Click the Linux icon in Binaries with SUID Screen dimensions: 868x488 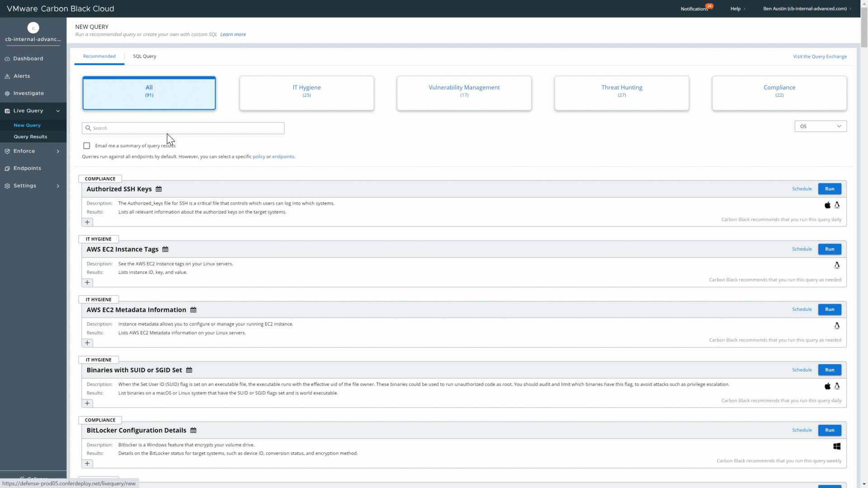tap(837, 386)
